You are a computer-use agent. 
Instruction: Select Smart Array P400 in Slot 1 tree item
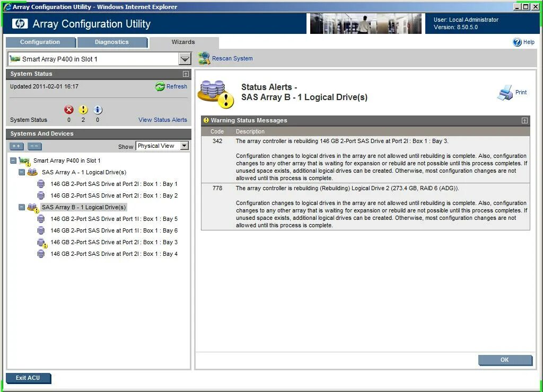coord(67,161)
